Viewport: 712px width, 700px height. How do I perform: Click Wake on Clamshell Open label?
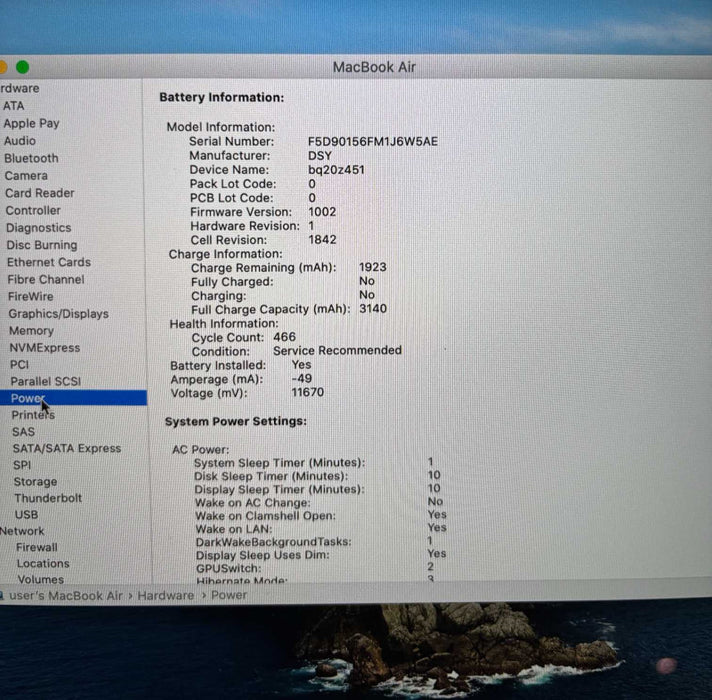(265, 516)
